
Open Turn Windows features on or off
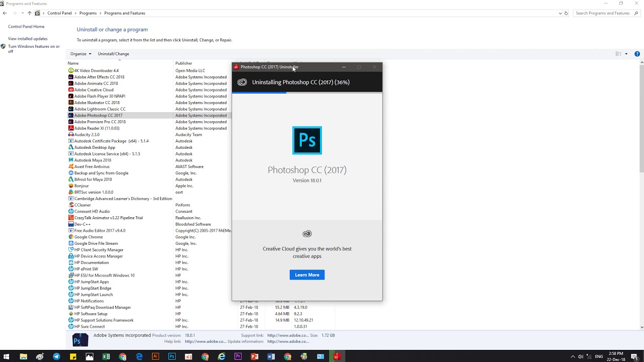point(34,49)
